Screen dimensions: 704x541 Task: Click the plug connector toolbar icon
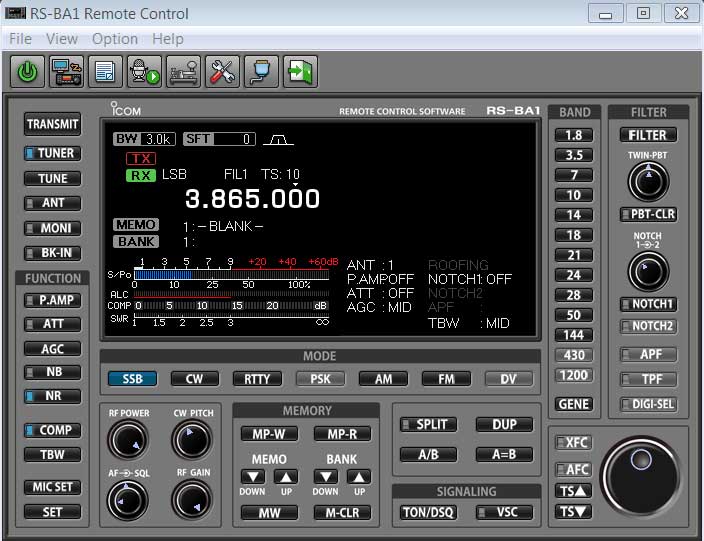click(262, 71)
